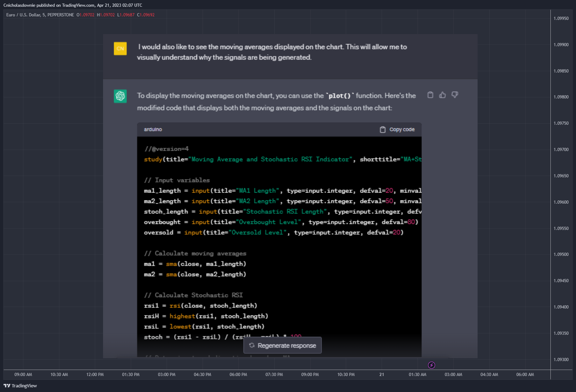Click the '21' date marker on time axis
The height and width of the screenshot is (392, 576).
[x=382, y=375]
